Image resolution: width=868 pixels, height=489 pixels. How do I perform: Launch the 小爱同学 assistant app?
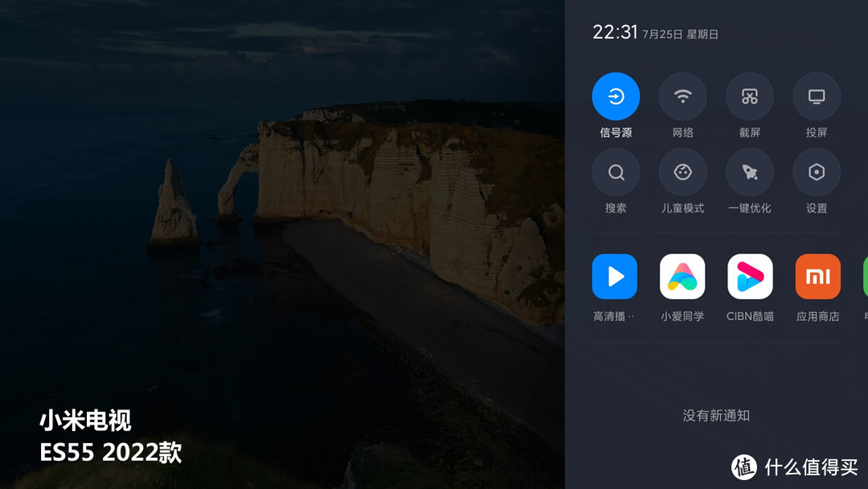(682, 277)
